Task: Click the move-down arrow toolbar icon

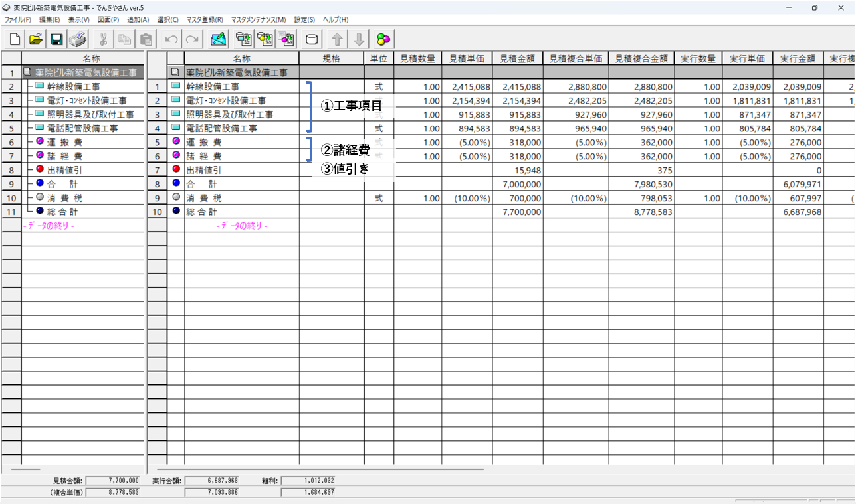Action: [359, 39]
